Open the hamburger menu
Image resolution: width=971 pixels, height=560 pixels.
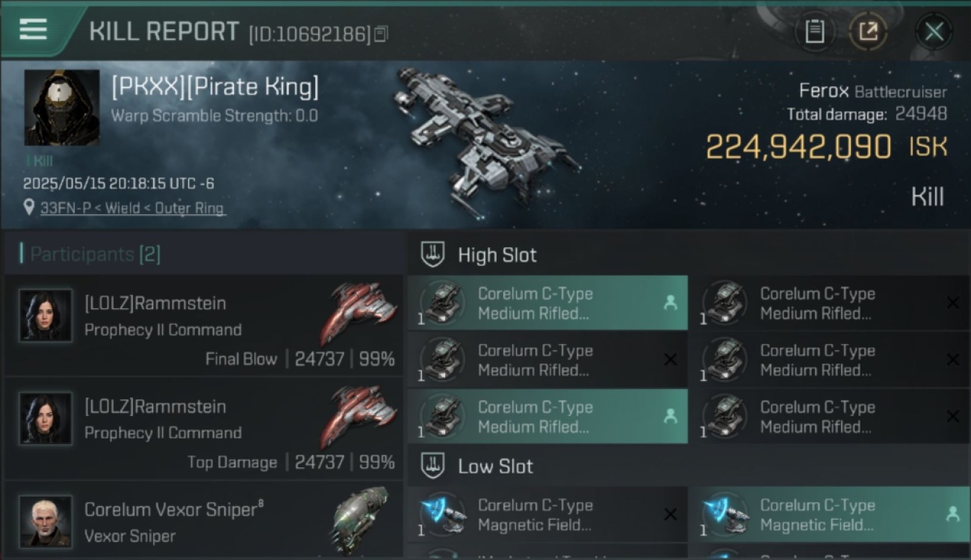[33, 29]
